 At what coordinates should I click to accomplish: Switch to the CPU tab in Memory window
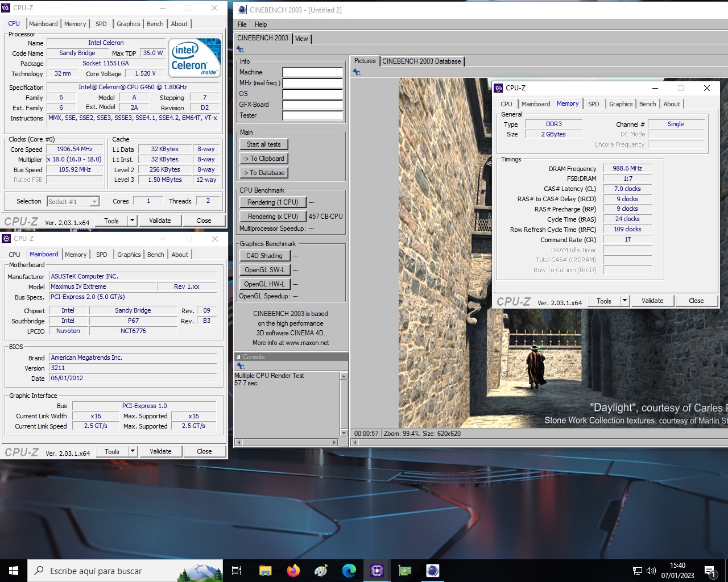pyautogui.click(x=506, y=104)
